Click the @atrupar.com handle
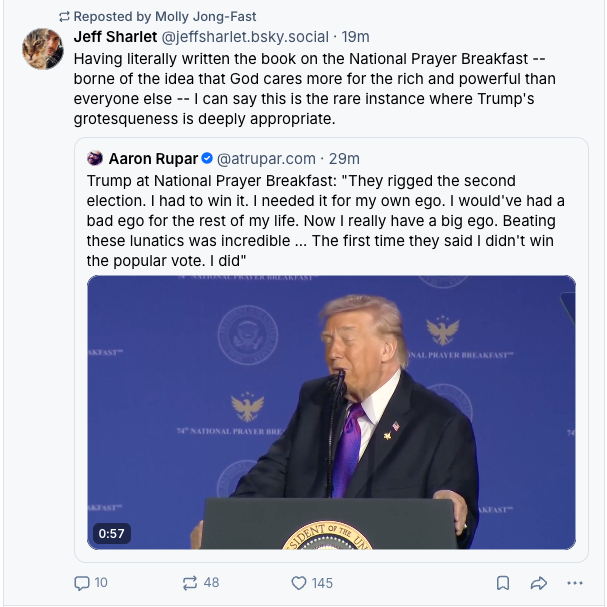 (x=265, y=158)
